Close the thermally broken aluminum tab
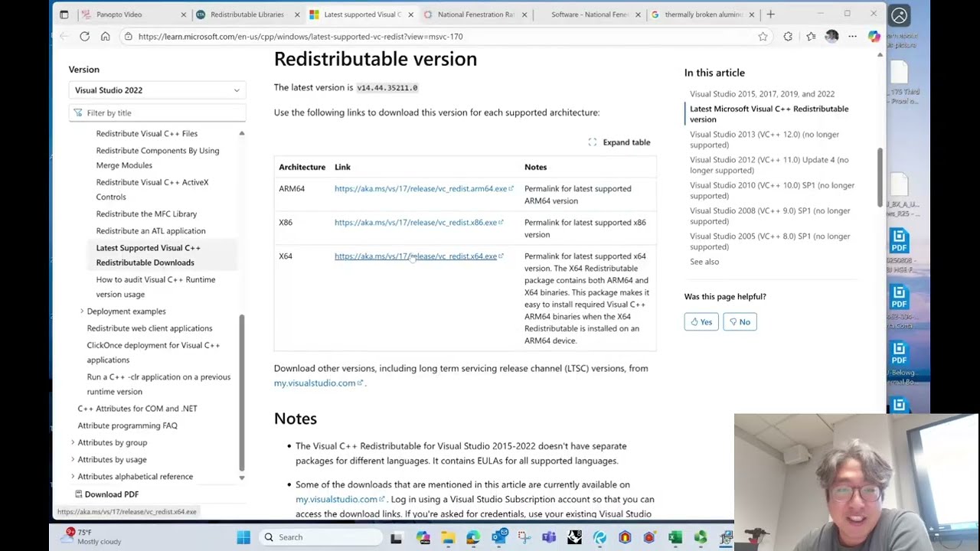This screenshot has width=980, height=551. tap(751, 15)
